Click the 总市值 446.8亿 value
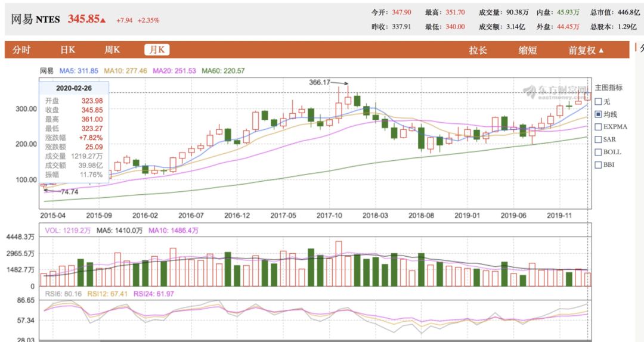This screenshot has width=644, height=342. coord(629,13)
